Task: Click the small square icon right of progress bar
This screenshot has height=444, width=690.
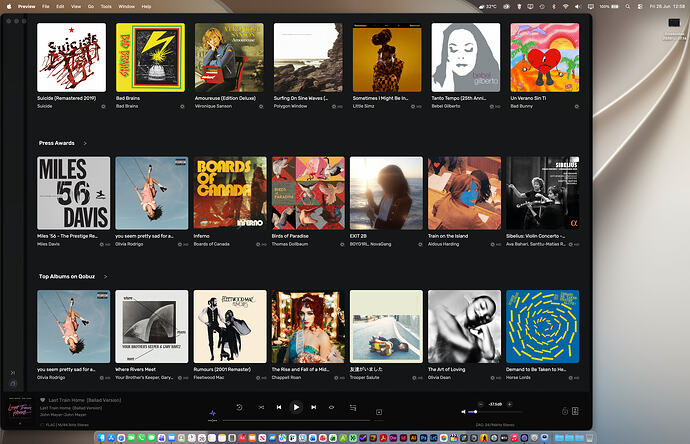Action: (x=379, y=412)
